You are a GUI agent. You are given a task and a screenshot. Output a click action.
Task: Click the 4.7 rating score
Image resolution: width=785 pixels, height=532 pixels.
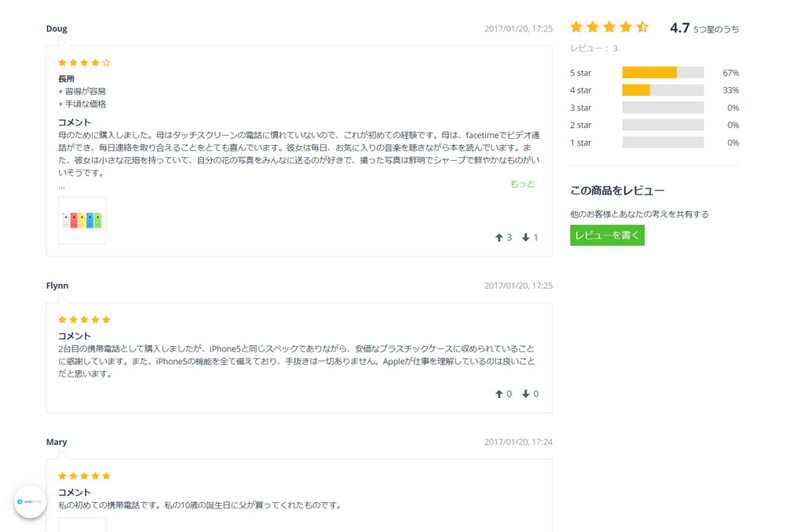[679, 27]
